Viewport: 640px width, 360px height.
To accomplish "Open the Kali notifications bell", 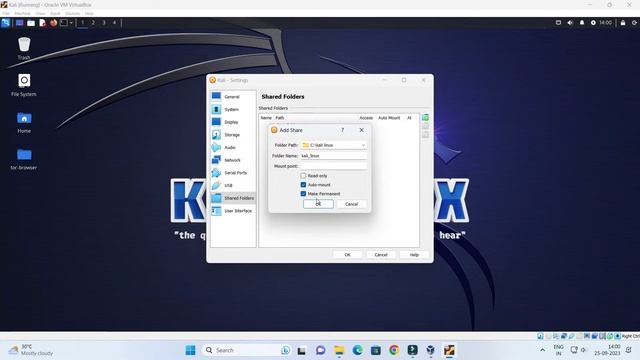I will click(x=582, y=23).
